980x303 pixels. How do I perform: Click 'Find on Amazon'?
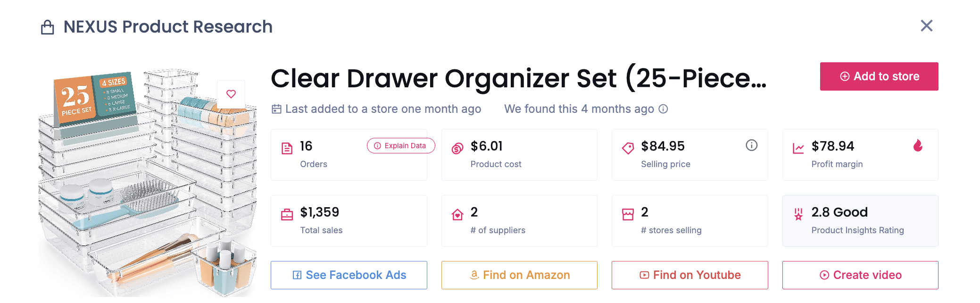point(519,275)
